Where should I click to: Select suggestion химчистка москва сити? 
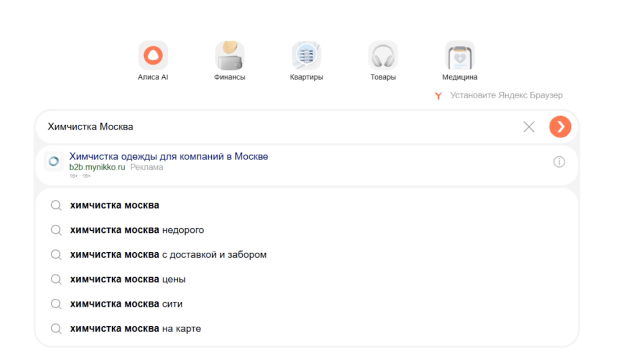click(307, 304)
